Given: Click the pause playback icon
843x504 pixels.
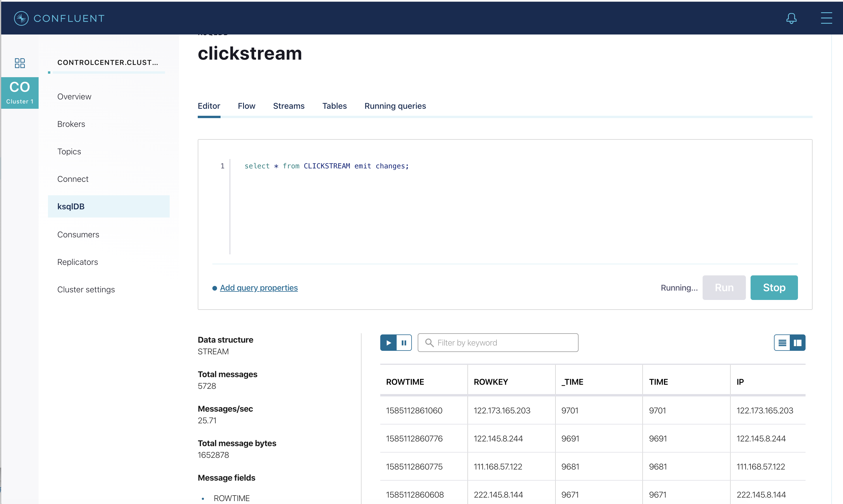Looking at the screenshot, I should tap(404, 343).
